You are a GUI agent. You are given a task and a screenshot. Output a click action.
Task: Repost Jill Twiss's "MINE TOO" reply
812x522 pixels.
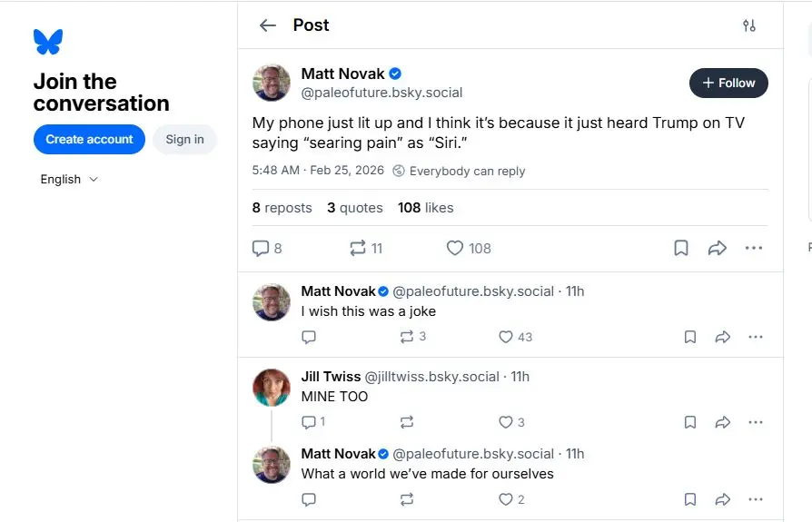point(407,422)
